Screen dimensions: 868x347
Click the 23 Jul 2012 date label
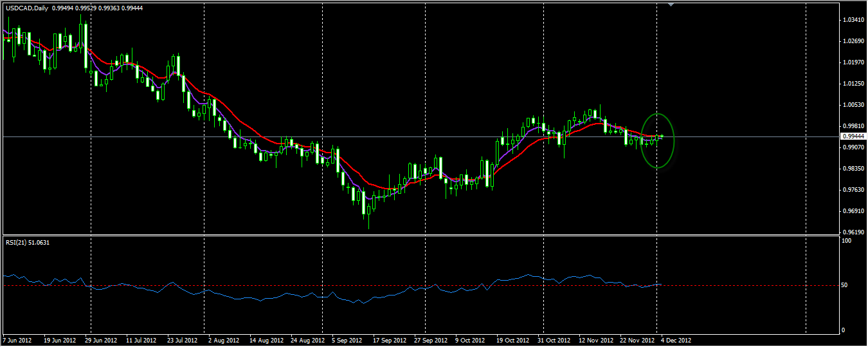pyautogui.click(x=181, y=340)
